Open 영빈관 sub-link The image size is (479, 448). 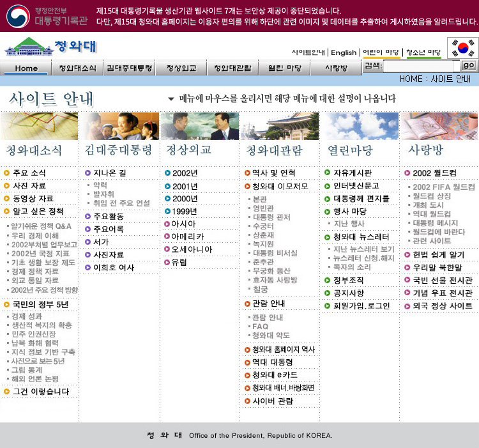click(263, 208)
